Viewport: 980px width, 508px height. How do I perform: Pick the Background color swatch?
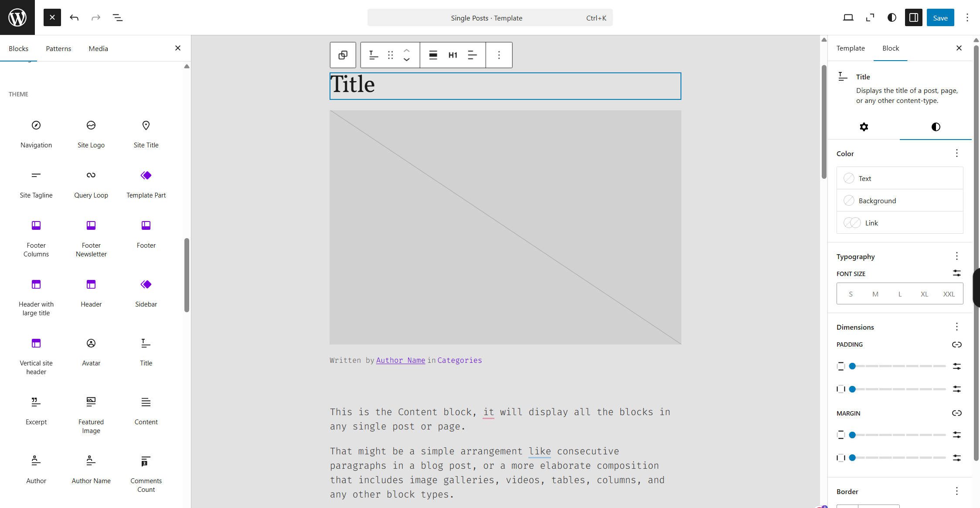pos(900,201)
